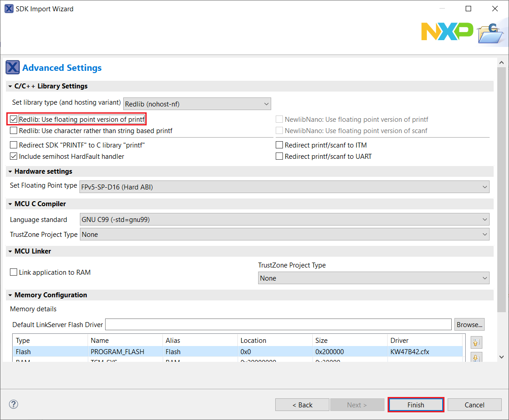Enable Redlib character based printf checkbox
Image resolution: width=509 pixels, height=420 pixels.
tap(14, 131)
